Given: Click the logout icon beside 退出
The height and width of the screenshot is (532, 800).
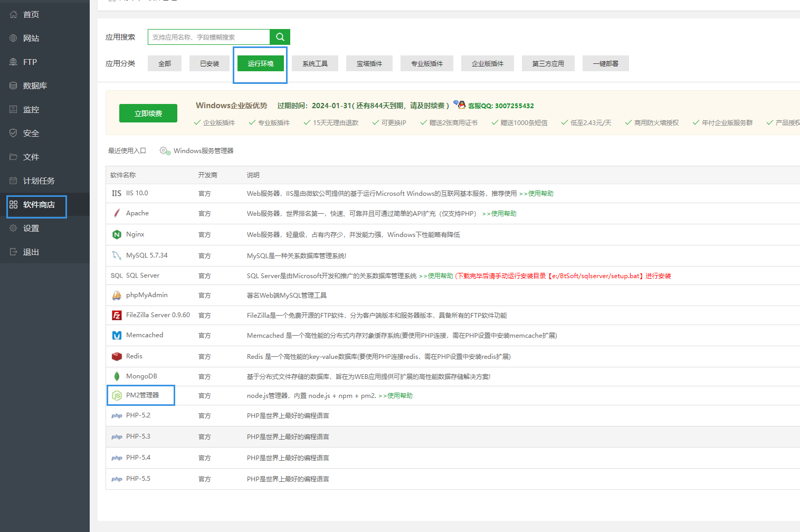Looking at the screenshot, I should tap(13, 252).
